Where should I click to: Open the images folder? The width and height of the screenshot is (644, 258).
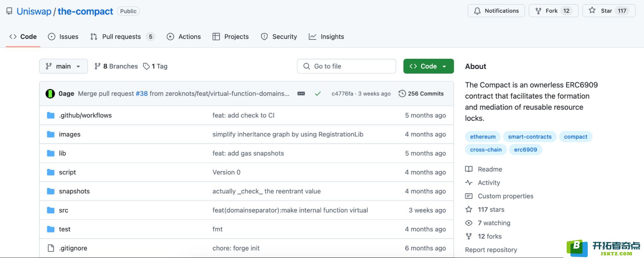coord(70,134)
